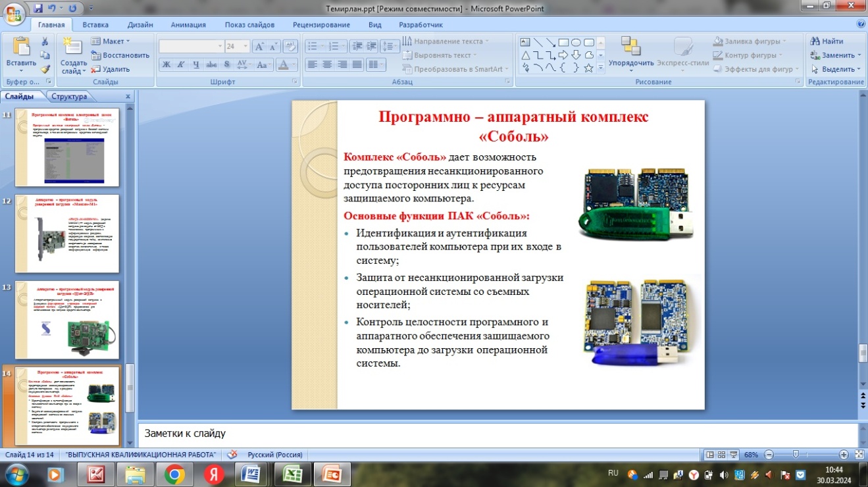Click the Save icon in quick access toolbar
Screen dimensions: 868x487
point(38,9)
